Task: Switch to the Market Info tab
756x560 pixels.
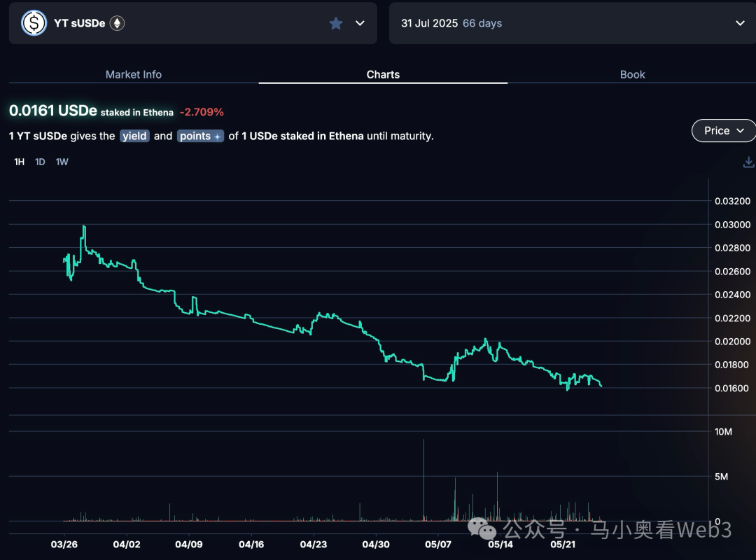Action: (x=133, y=74)
